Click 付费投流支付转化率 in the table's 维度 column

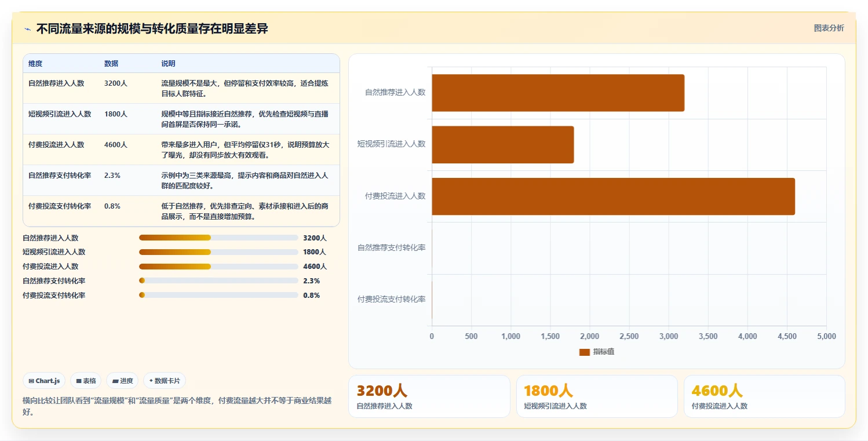pos(60,206)
